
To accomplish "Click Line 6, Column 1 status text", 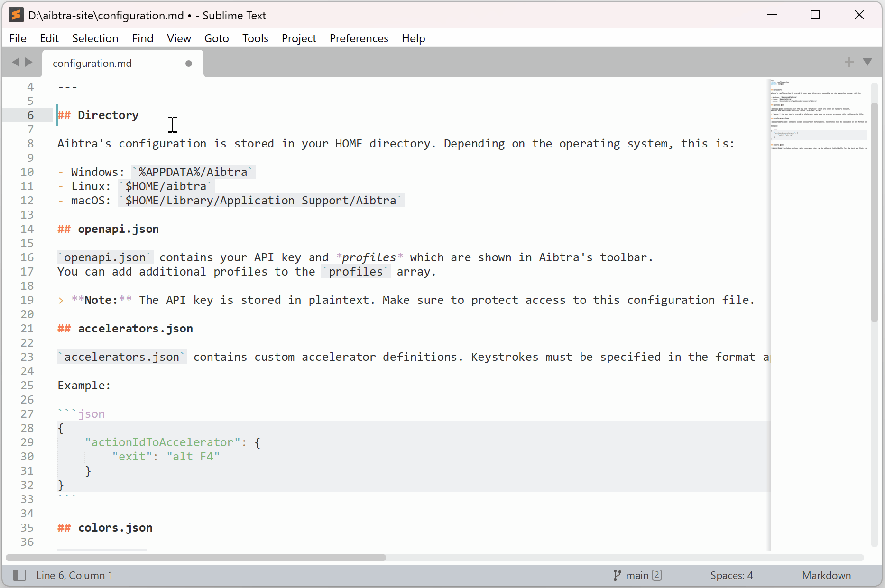I will click(75, 575).
